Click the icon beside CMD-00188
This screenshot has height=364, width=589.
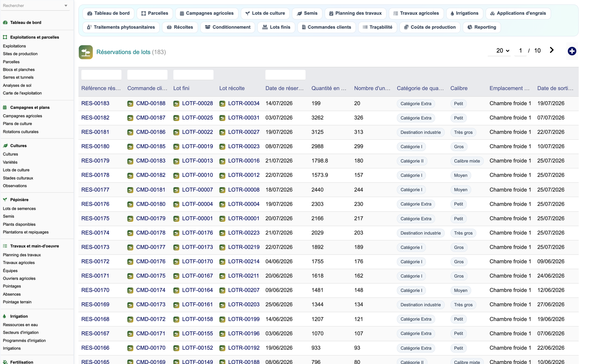tap(130, 104)
